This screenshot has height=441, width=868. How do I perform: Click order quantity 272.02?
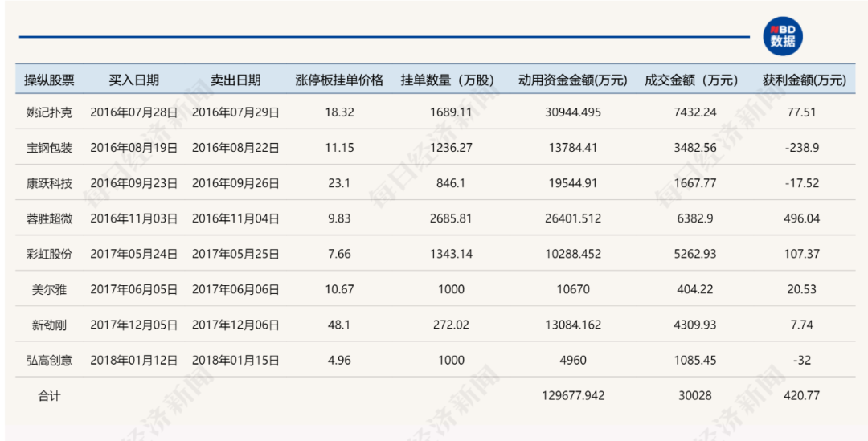(x=451, y=325)
